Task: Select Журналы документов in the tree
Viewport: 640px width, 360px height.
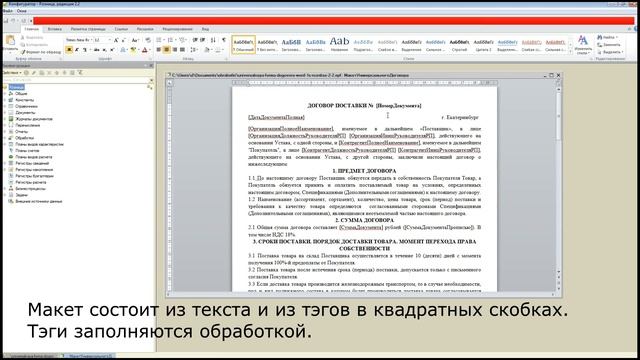Action: [x=34, y=119]
